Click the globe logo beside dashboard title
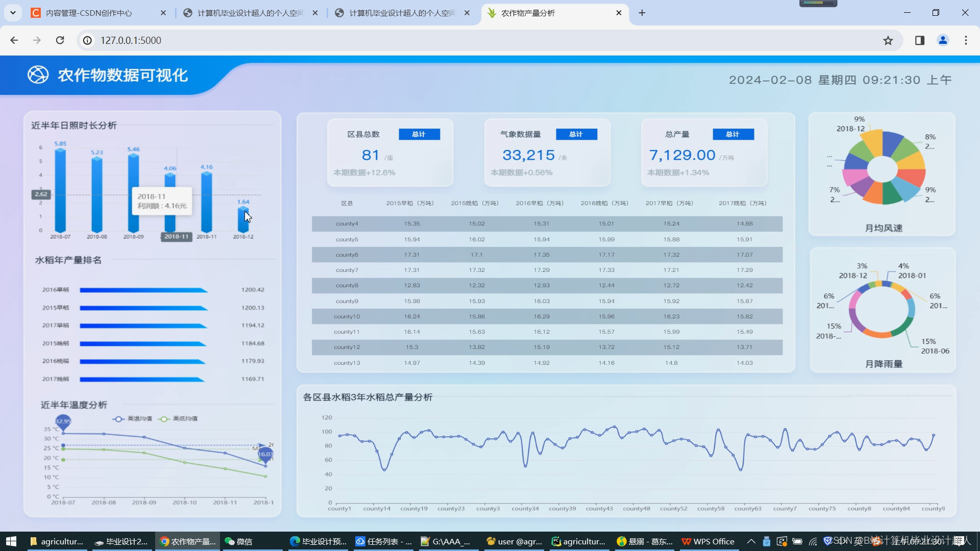The width and height of the screenshot is (980, 551). pos(38,75)
